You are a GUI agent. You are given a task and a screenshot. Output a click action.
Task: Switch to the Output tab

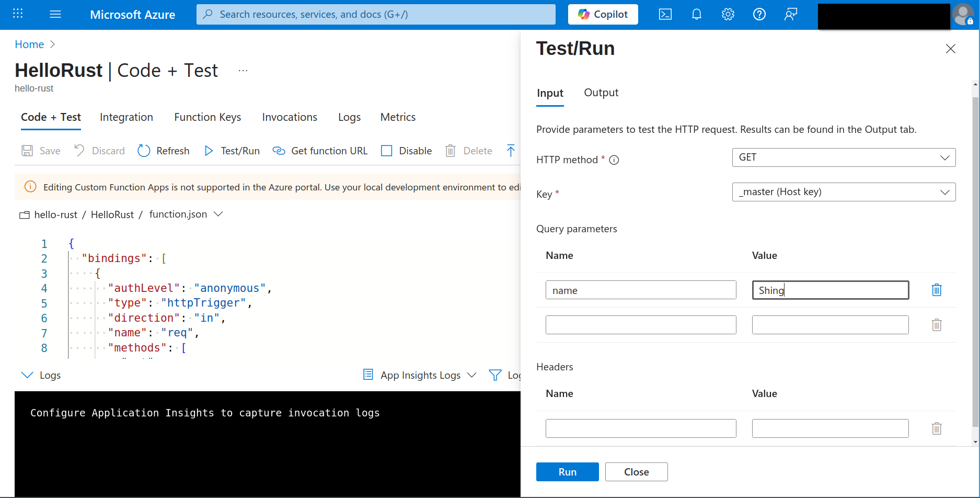[x=601, y=93]
